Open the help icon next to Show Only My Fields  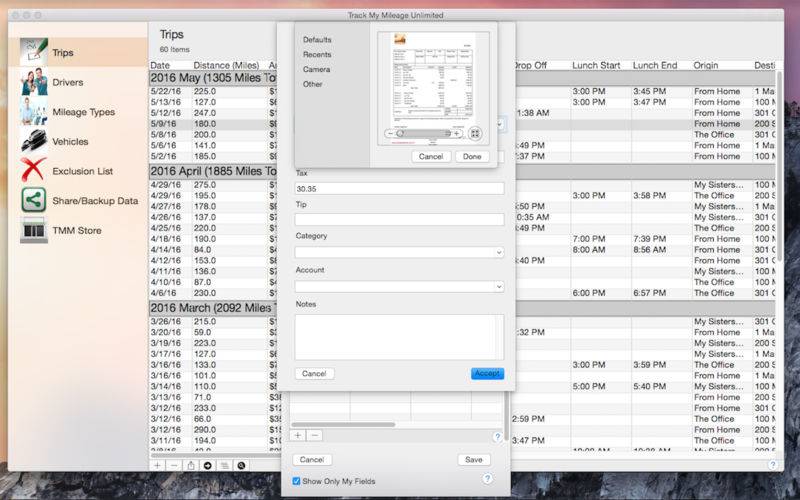click(487, 479)
